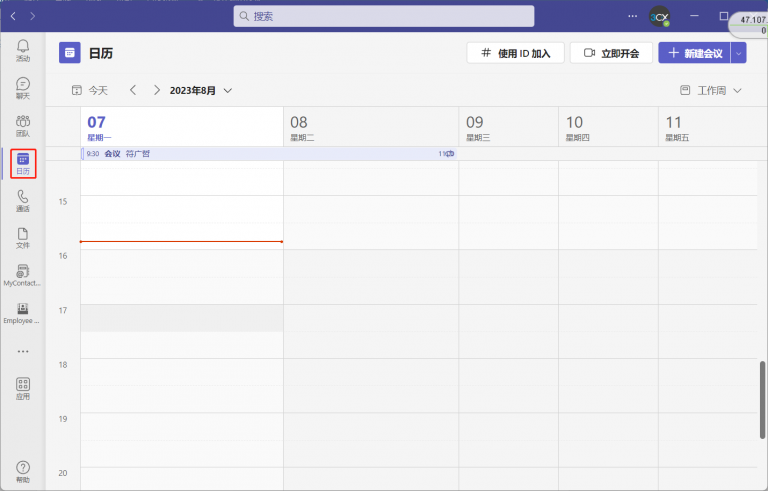Open the Files (文件) sidebar icon
768x491 pixels.
[x=23, y=238]
